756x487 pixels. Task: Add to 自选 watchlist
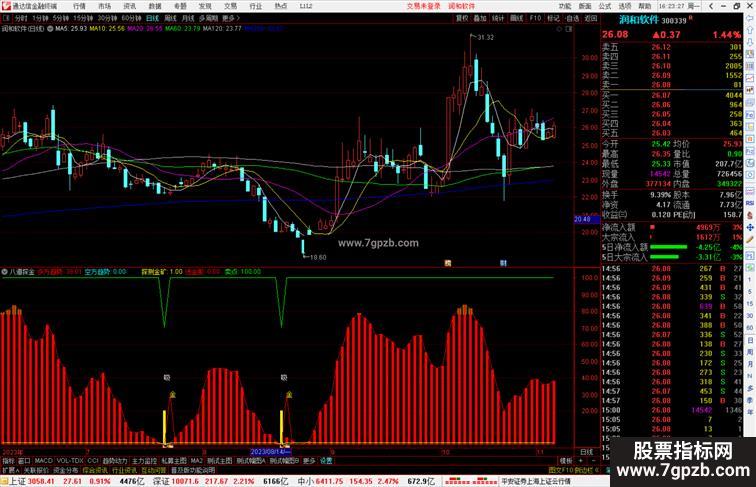(x=572, y=18)
